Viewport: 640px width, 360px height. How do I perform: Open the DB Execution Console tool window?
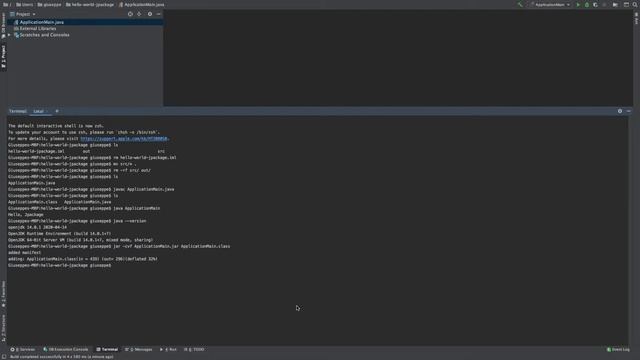coord(65,349)
